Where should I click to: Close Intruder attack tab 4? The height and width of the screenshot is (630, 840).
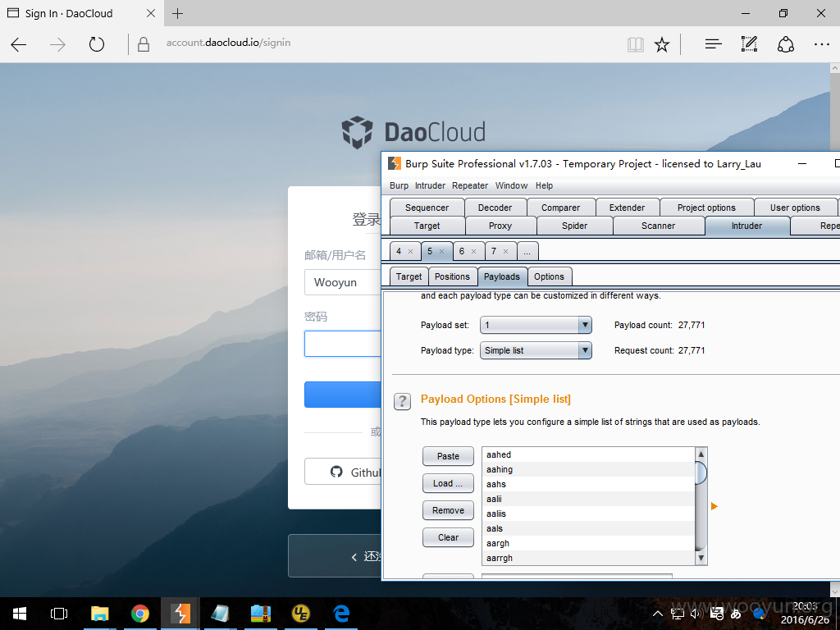tap(411, 251)
